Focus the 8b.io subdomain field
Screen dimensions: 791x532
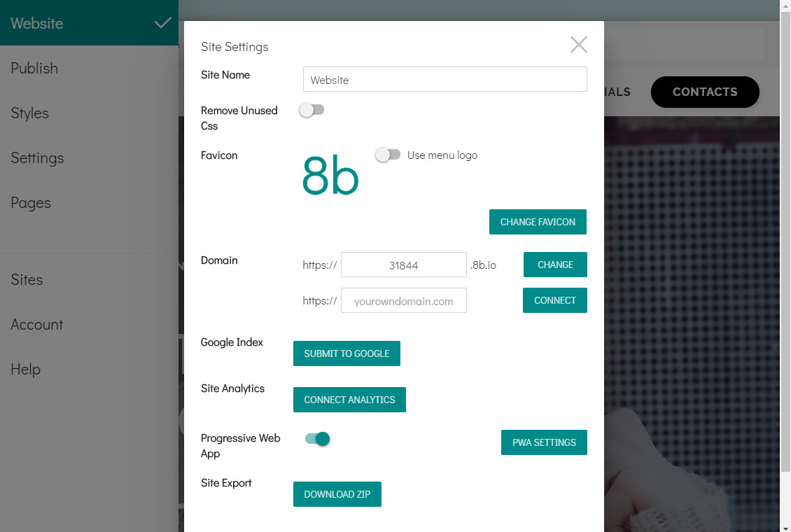click(404, 265)
